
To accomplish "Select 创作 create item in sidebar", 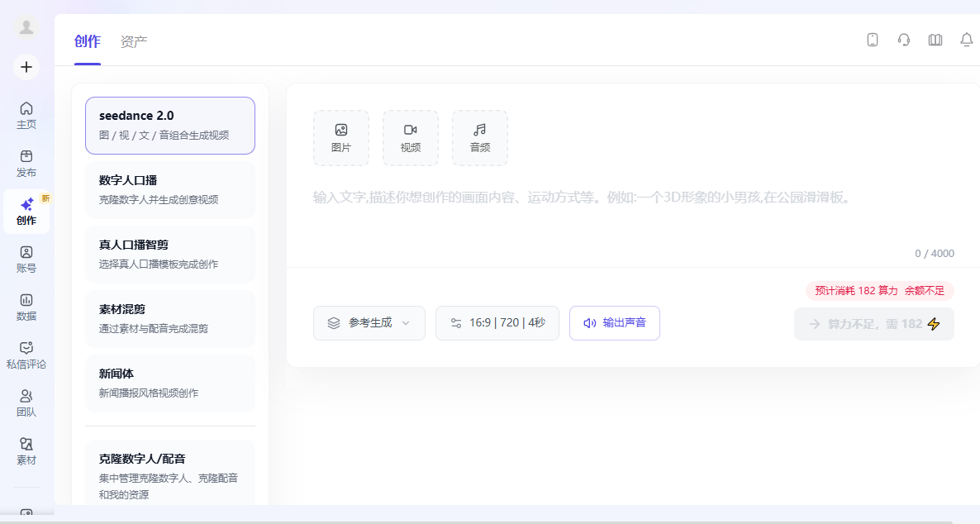I will 26,212.
